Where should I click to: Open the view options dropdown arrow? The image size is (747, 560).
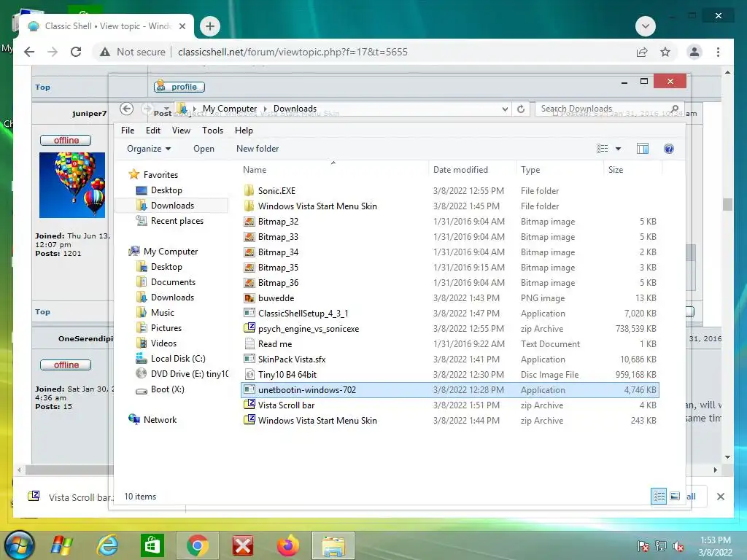(618, 149)
